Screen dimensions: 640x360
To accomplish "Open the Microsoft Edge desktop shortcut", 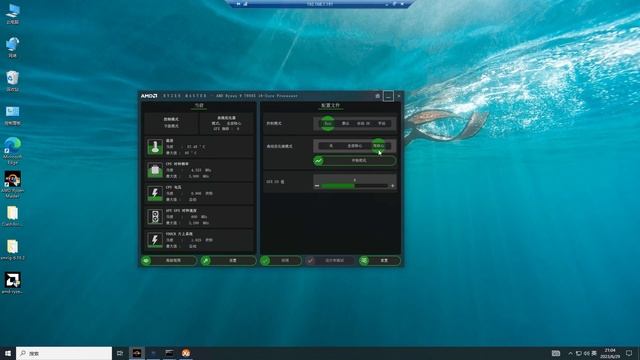I will coord(13,151).
